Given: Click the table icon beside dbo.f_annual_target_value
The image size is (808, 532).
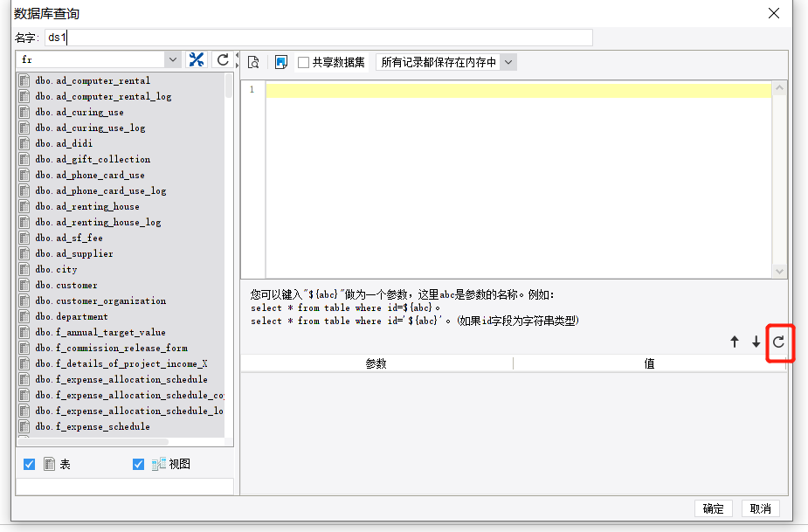Looking at the screenshot, I should [24, 332].
